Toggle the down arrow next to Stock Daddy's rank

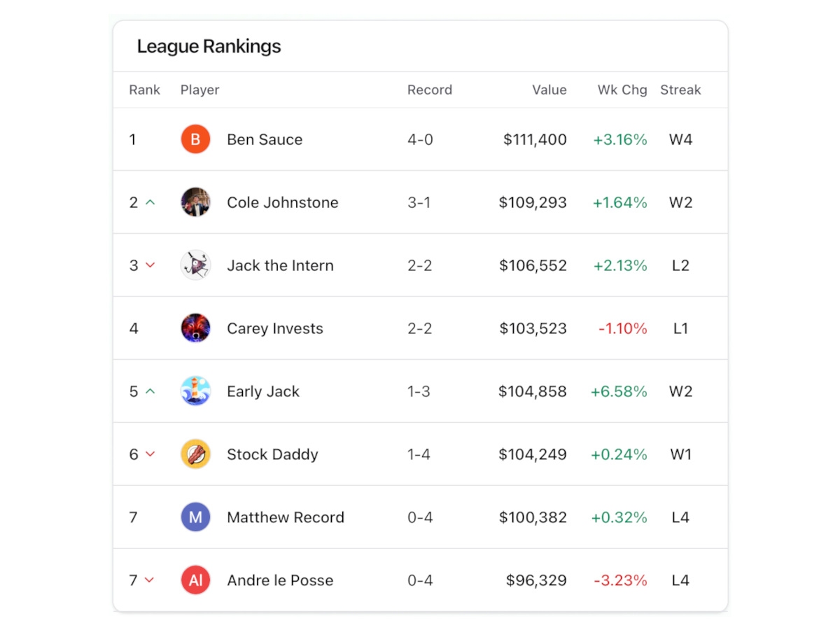150,454
